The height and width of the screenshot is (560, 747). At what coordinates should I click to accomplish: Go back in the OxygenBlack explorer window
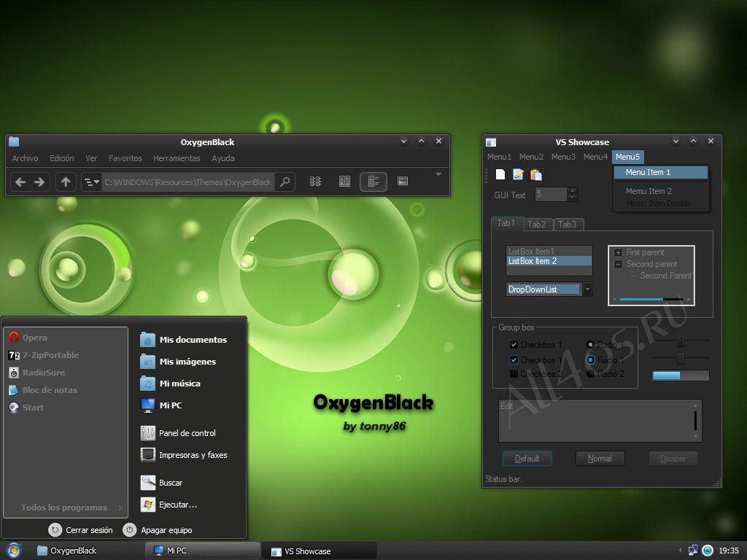[x=20, y=182]
